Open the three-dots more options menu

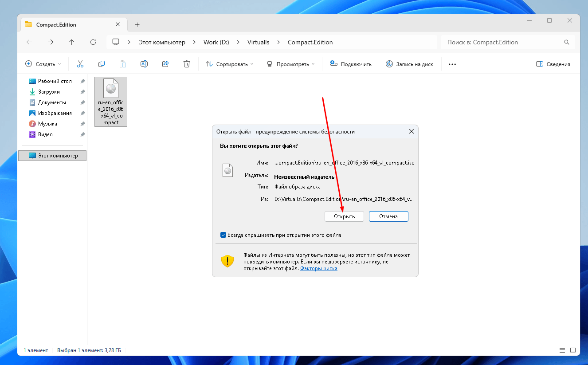point(452,64)
